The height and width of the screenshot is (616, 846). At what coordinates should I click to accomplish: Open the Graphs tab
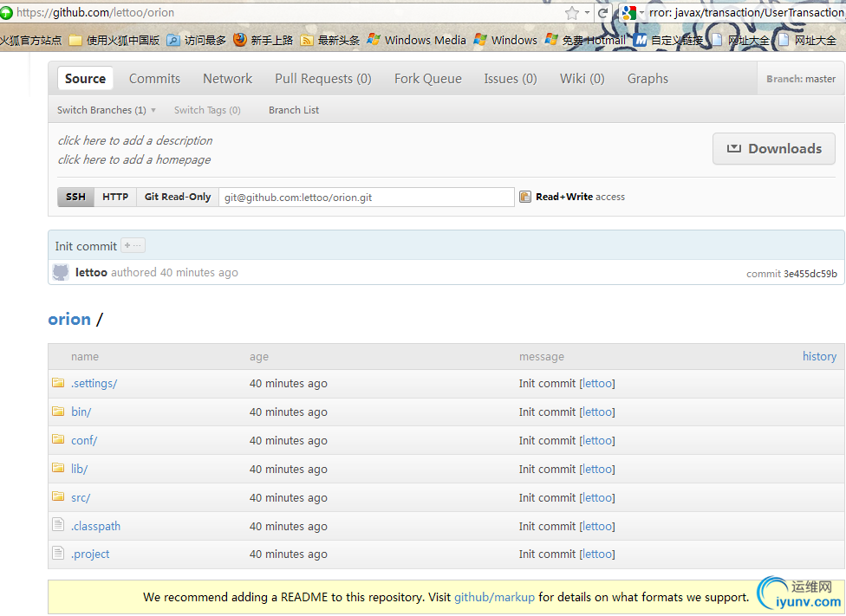(x=648, y=79)
